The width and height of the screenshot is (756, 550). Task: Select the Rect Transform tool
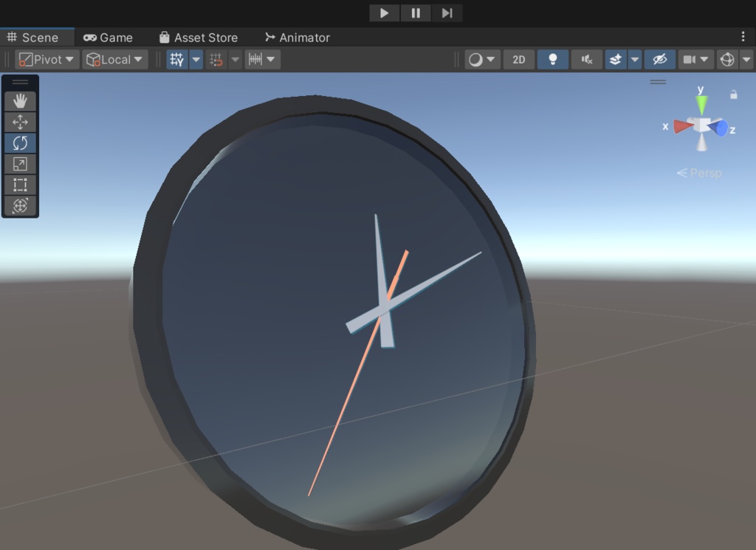point(20,185)
